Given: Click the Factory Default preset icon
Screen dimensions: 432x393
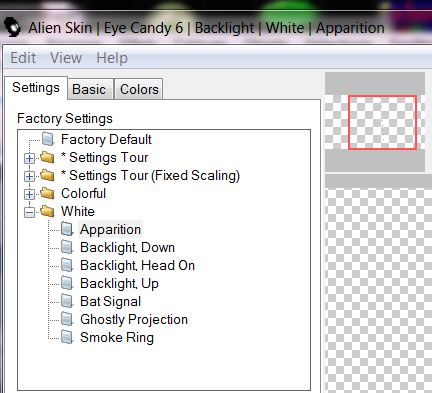Looking at the screenshot, I should click(x=48, y=139).
